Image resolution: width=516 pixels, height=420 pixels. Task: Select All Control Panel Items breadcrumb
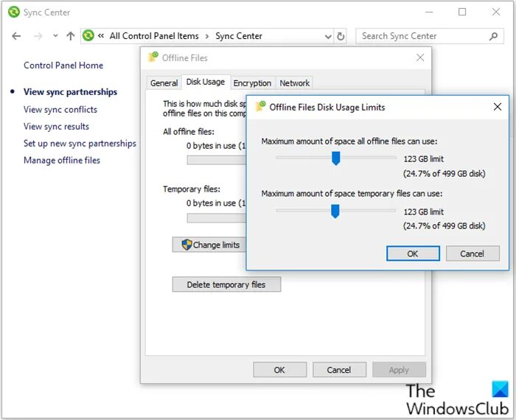coord(154,36)
